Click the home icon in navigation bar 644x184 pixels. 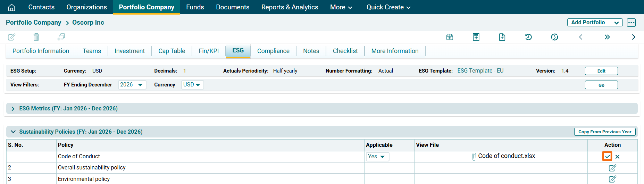(11, 7)
